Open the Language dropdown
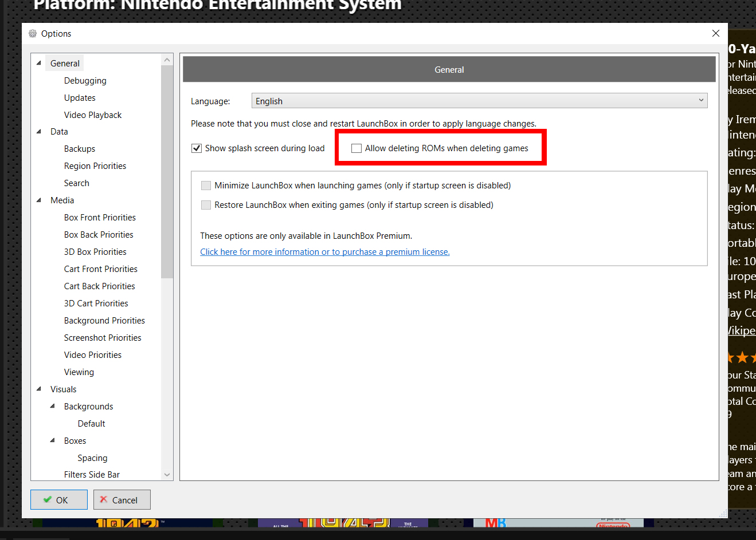The image size is (756, 540). [479, 101]
